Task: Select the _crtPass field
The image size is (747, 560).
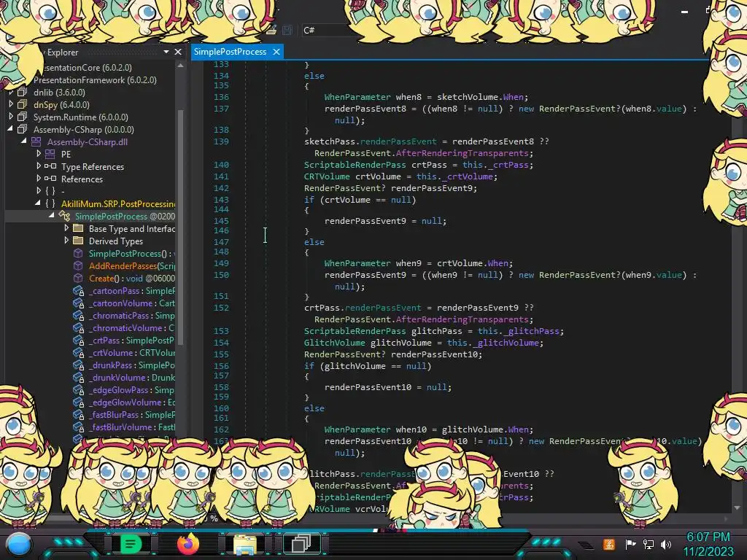Action: [x=131, y=340]
